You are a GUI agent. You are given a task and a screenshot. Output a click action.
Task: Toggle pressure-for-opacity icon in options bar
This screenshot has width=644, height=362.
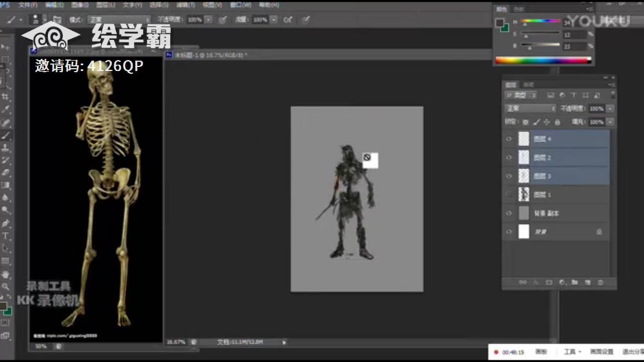tap(223, 20)
